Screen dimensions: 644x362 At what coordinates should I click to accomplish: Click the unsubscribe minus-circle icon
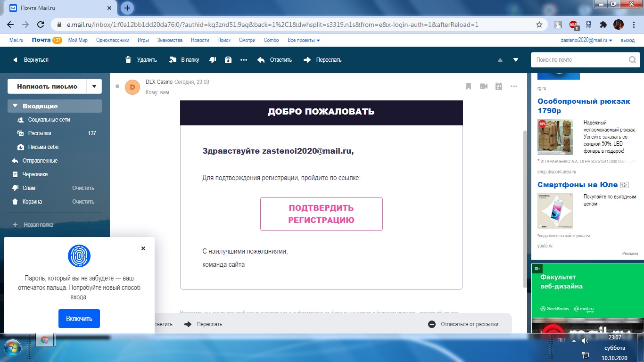(431, 324)
